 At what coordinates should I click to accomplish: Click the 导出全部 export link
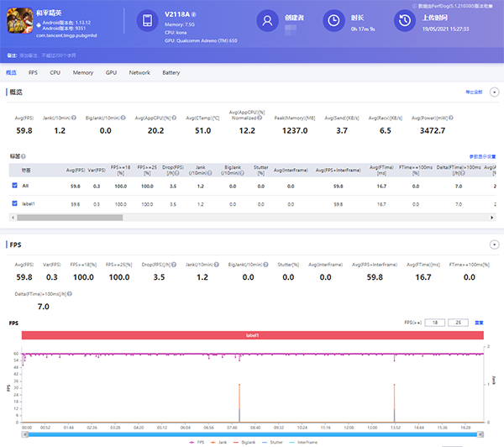click(x=474, y=91)
